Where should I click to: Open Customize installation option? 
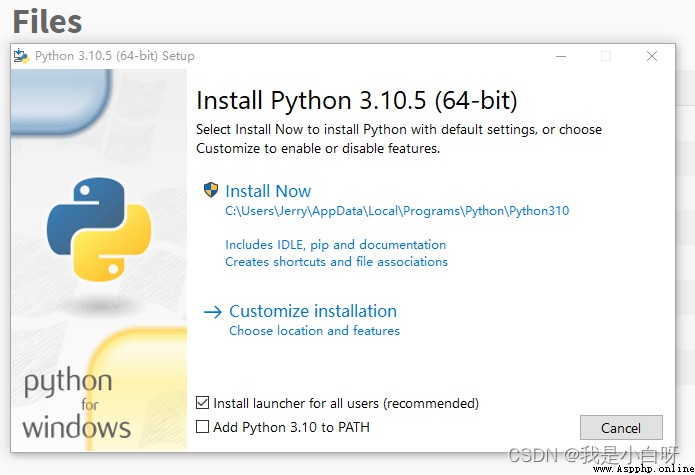(312, 311)
